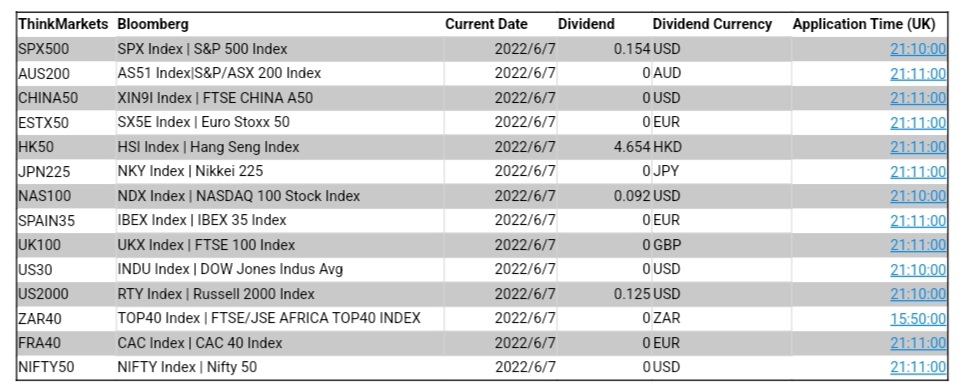The width and height of the screenshot is (963, 391).
Task: Select the SPX500 dividend cell 0.154
Action: (632, 48)
